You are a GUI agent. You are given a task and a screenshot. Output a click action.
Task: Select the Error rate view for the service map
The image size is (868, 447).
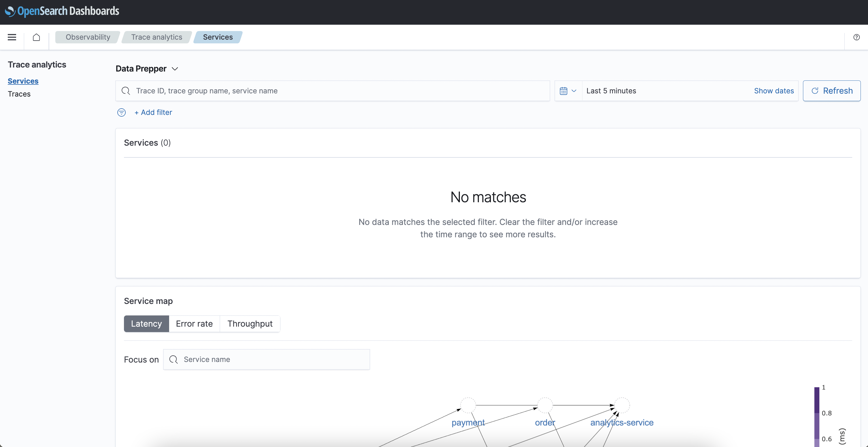pyautogui.click(x=194, y=323)
